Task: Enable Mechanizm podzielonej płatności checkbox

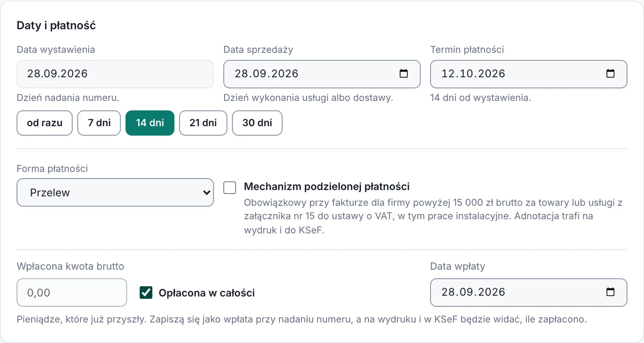Action: coord(230,187)
